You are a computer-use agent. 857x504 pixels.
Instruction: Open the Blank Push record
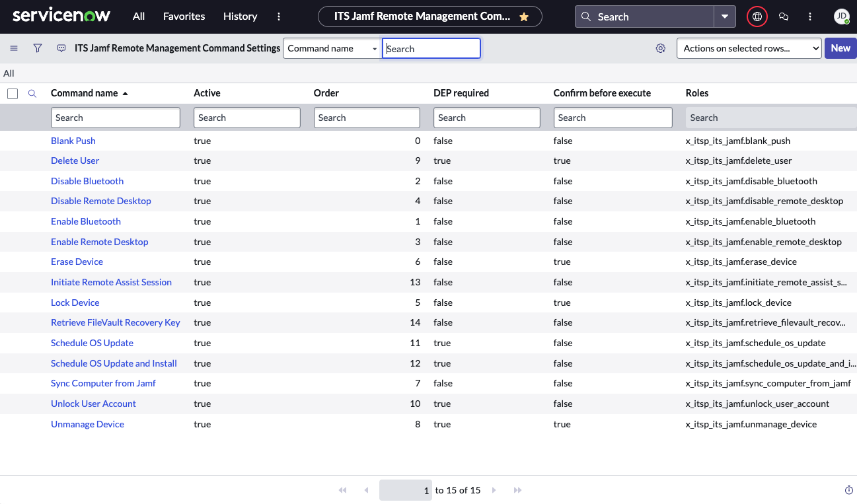73,141
